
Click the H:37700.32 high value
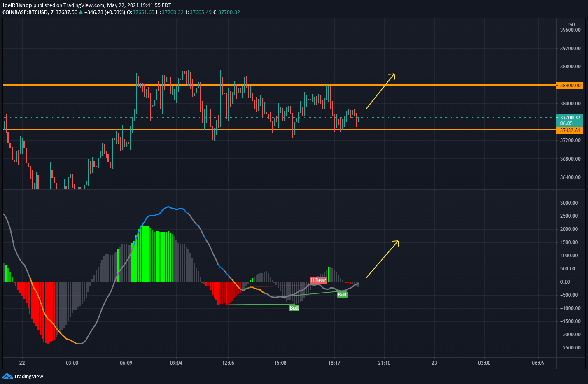tap(170, 12)
